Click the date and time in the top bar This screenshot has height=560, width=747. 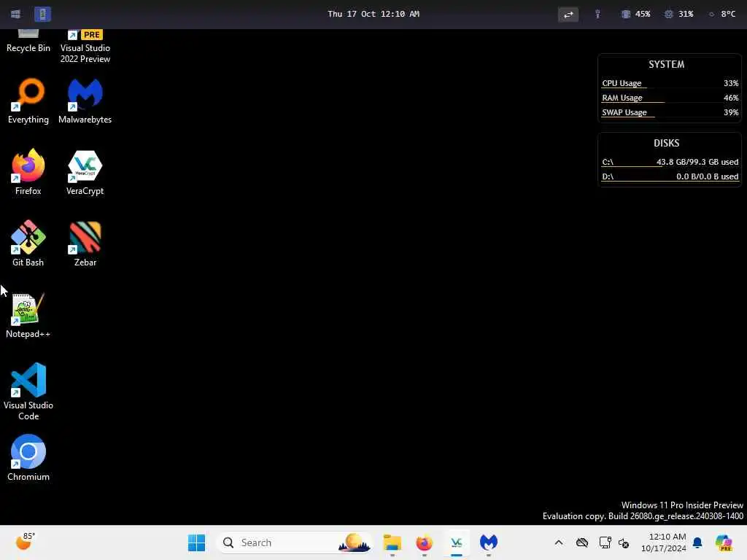(373, 14)
